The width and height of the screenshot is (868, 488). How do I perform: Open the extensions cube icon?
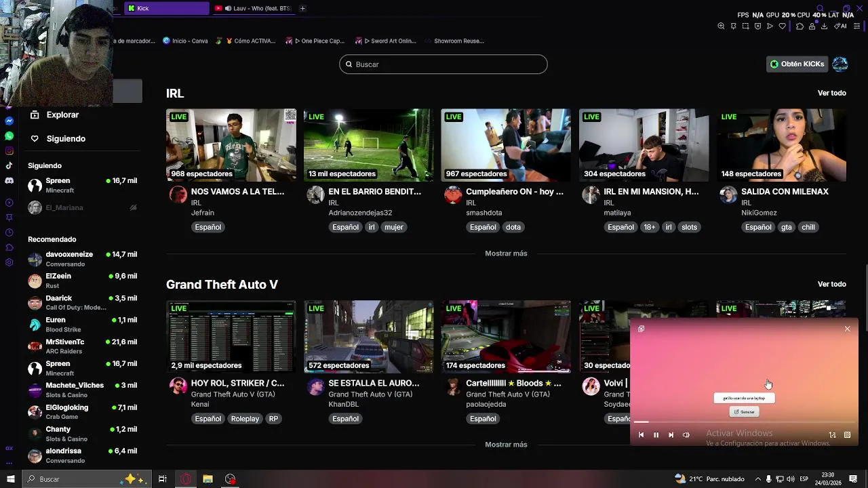click(x=800, y=26)
